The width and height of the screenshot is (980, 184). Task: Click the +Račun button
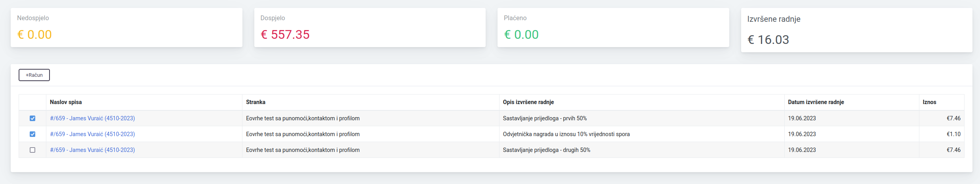click(x=34, y=75)
